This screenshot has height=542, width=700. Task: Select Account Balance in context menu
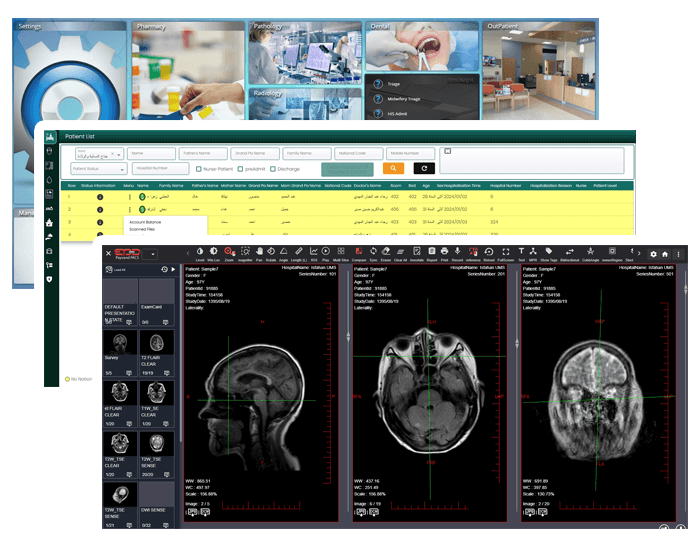145,222
